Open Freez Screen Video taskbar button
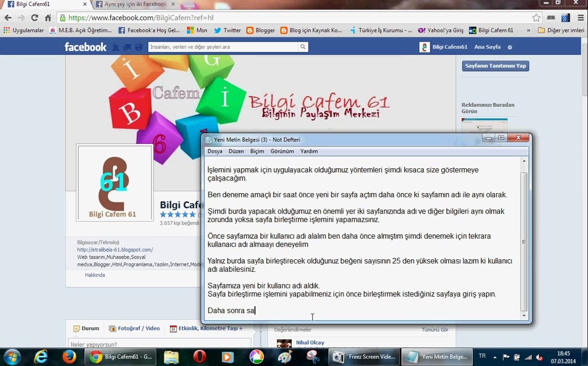588x366 pixels. click(x=364, y=357)
